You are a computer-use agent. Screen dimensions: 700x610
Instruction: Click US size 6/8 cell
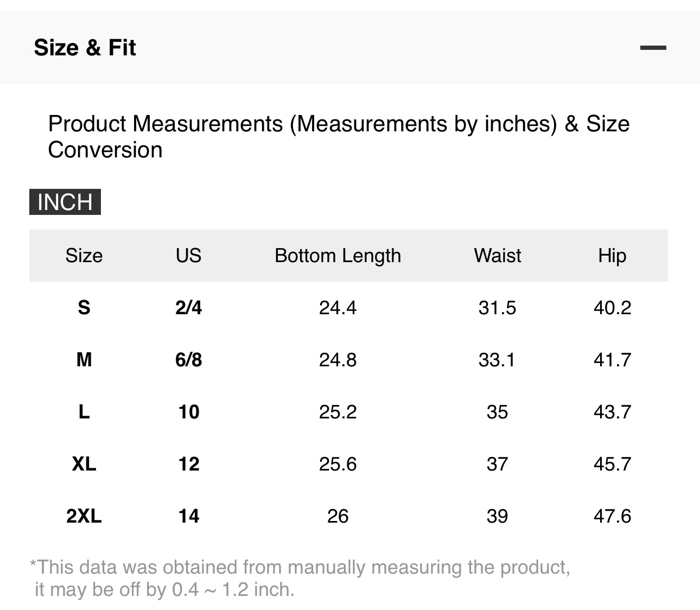(x=188, y=360)
